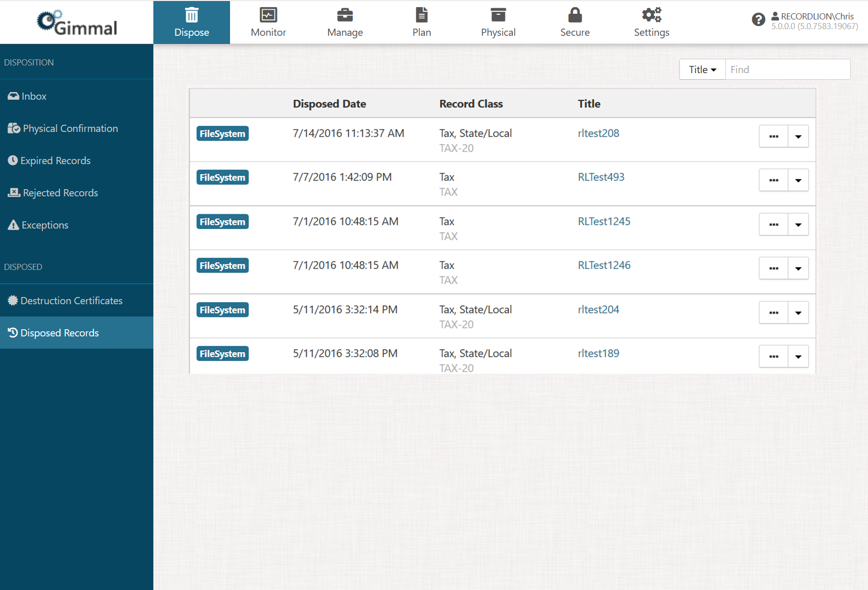
Task: Expand the Title search filter dropdown
Action: (x=702, y=70)
